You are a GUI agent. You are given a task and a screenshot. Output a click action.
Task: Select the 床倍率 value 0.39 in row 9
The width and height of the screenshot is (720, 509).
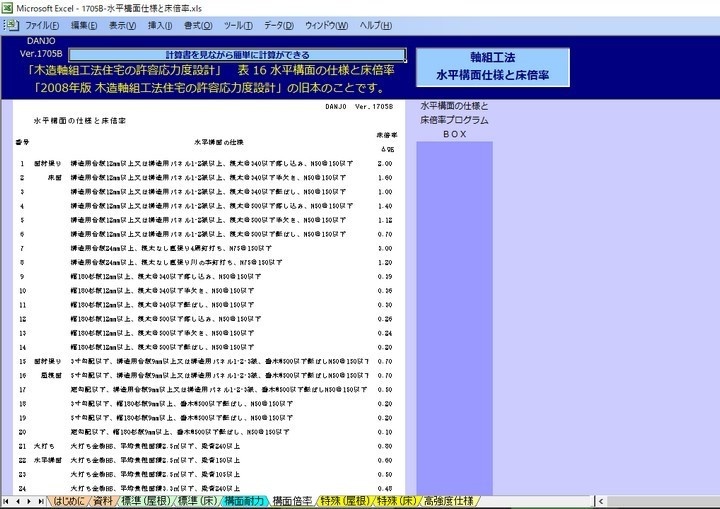click(385, 277)
